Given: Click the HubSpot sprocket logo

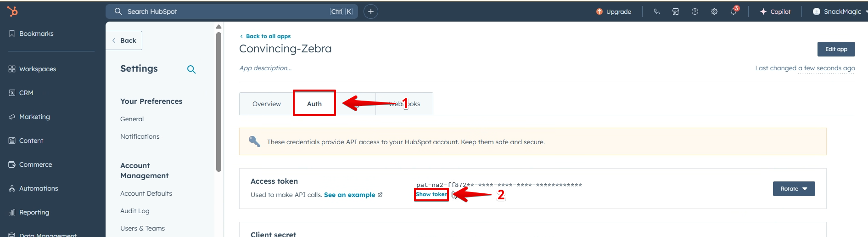Looking at the screenshot, I should click(12, 11).
